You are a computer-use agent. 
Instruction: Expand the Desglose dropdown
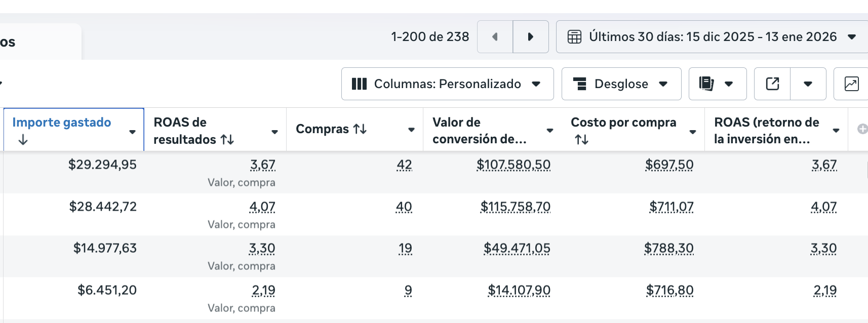[621, 84]
